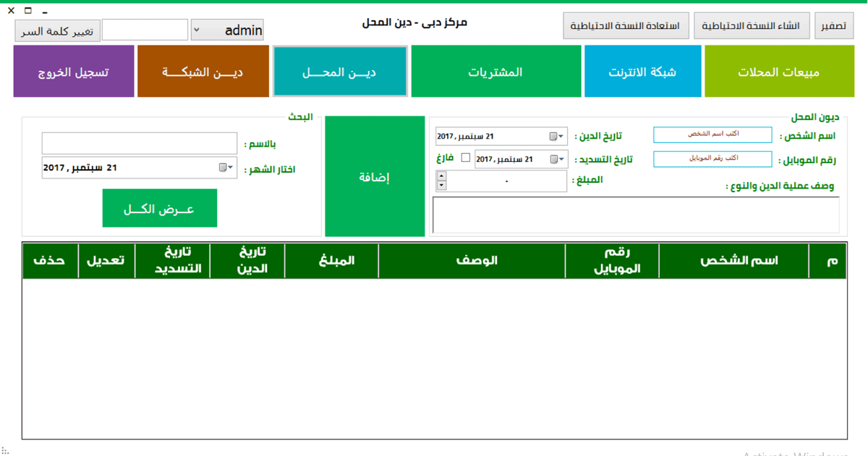The image size is (868, 456).
Task: Select the ديــن المحــل tile
Action: pos(340,72)
